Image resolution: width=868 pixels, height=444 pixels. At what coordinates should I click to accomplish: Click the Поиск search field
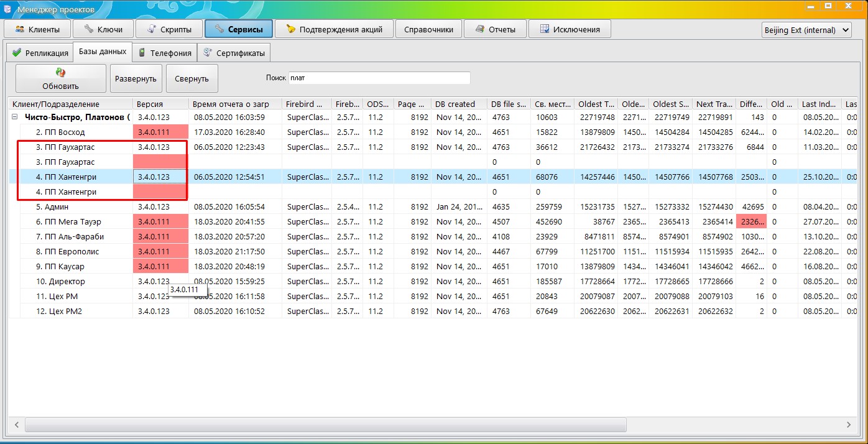379,78
